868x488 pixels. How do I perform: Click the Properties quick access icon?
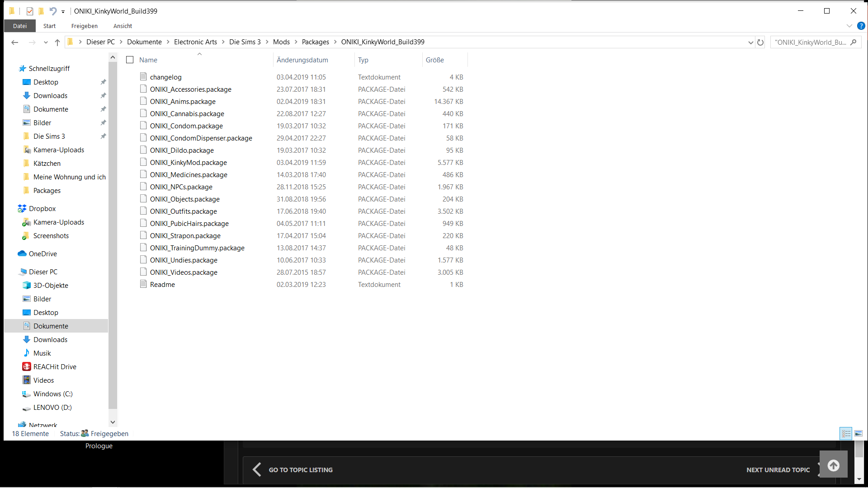(x=30, y=11)
